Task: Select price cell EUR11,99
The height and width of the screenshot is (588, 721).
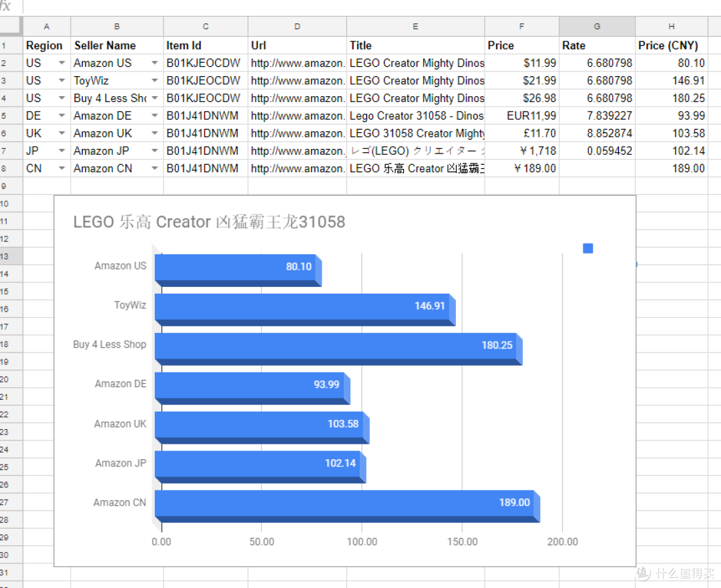Action: point(522,115)
